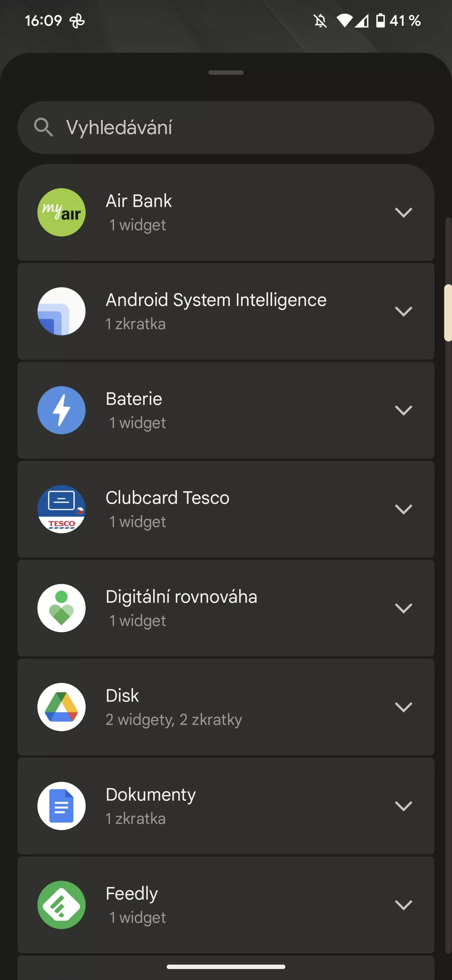Open the Dokumenty 1 zkratka entry

point(226,806)
